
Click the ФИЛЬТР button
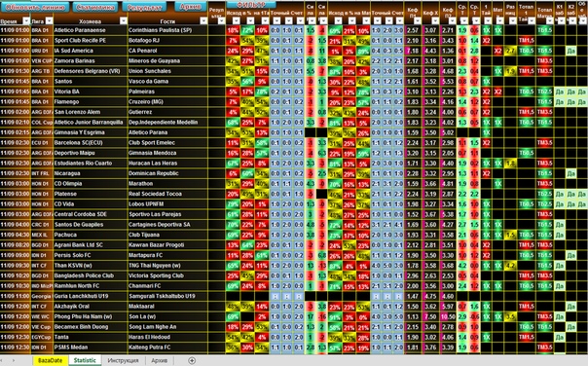click(251, 4)
